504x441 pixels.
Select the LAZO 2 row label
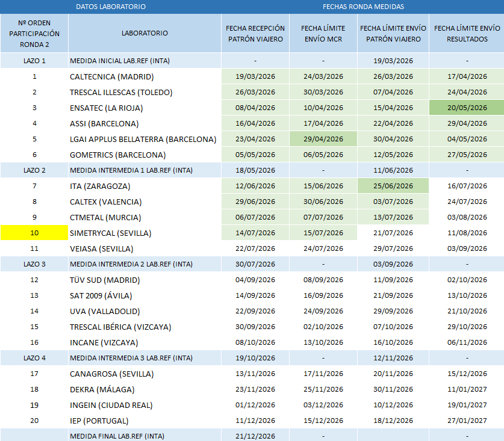tap(34, 170)
